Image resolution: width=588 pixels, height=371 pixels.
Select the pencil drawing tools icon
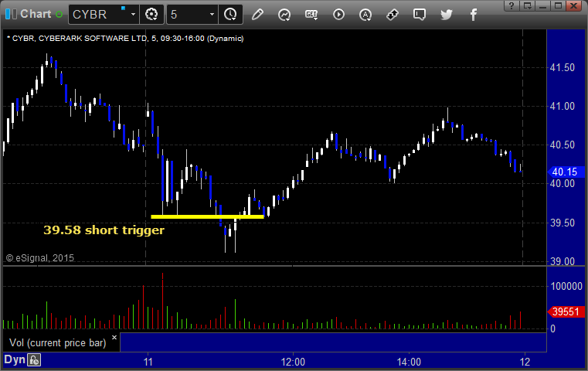(x=257, y=15)
